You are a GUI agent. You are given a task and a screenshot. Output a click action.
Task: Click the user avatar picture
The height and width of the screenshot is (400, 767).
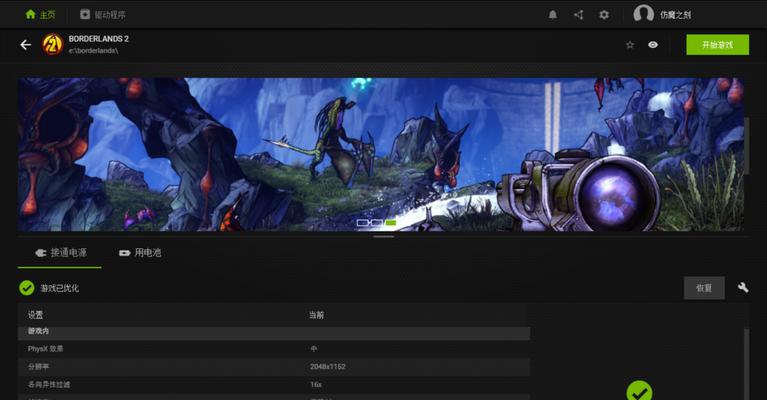(643, 14)
